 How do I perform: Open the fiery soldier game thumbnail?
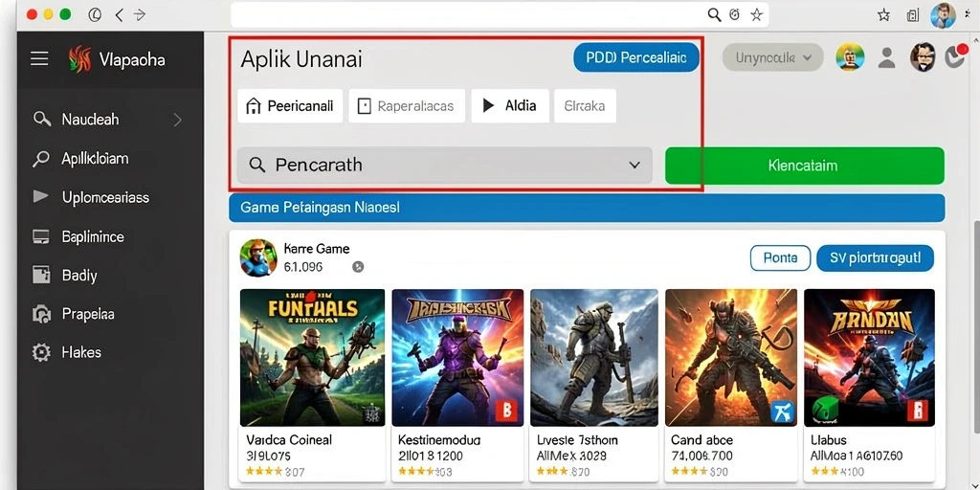point(731,358)
